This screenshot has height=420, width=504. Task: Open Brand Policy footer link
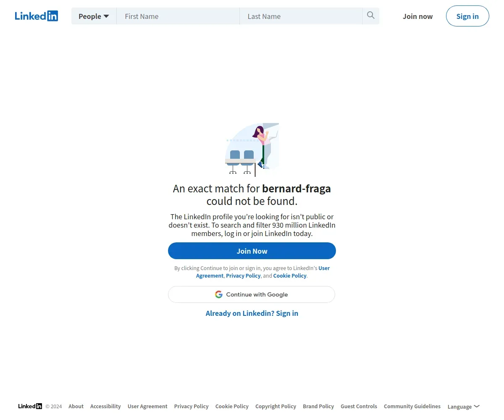tap(318, 406)
